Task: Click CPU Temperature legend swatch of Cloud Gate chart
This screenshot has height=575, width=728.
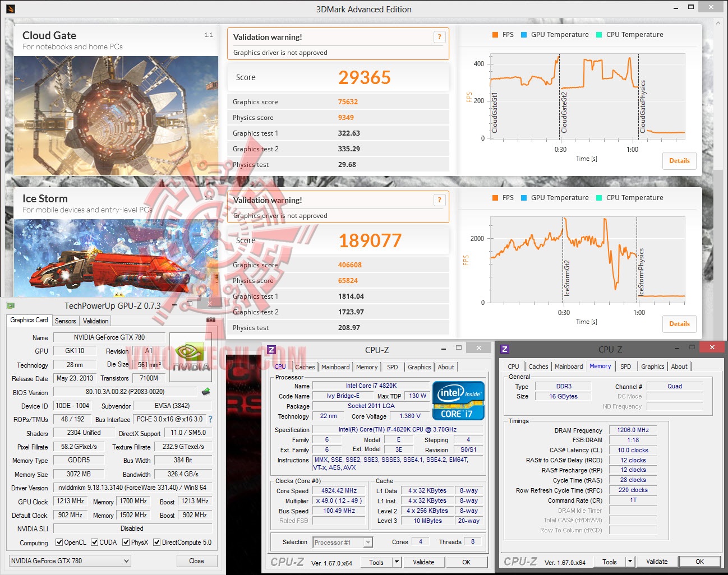Action: (x=599, y=35)
